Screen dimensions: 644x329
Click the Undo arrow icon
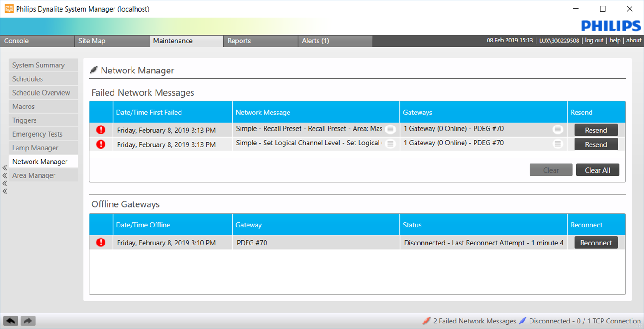pos(10,320)
